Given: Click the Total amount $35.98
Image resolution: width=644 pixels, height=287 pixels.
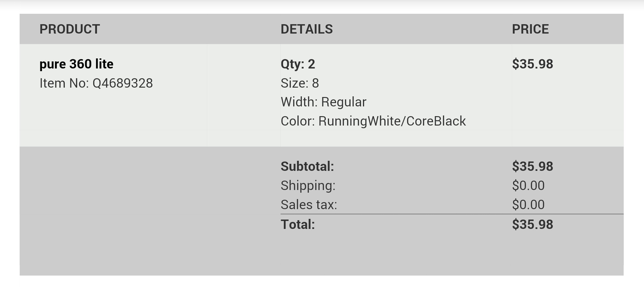Looking at the screenshot, I should (532, 225).
